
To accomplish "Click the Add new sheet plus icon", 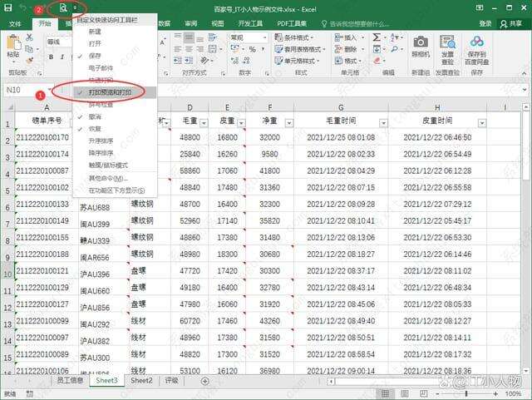I will coord(205,381).
